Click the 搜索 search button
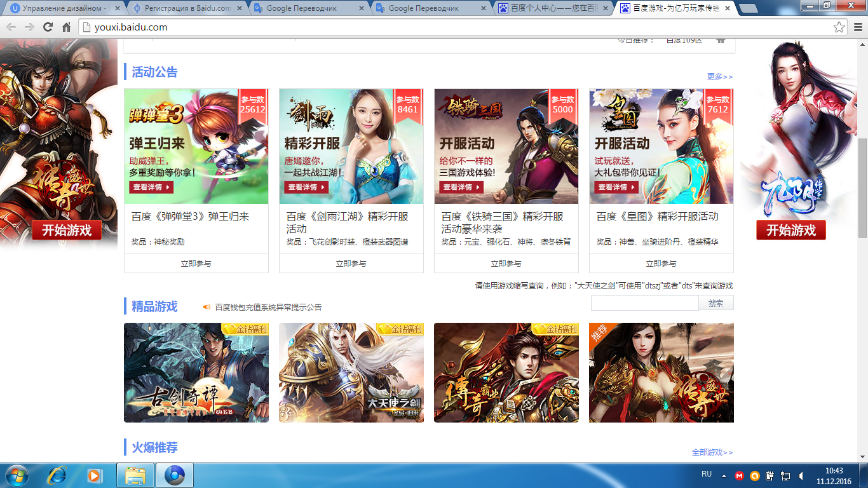This screenshot has height=488, width=868. tap(716, 303)
